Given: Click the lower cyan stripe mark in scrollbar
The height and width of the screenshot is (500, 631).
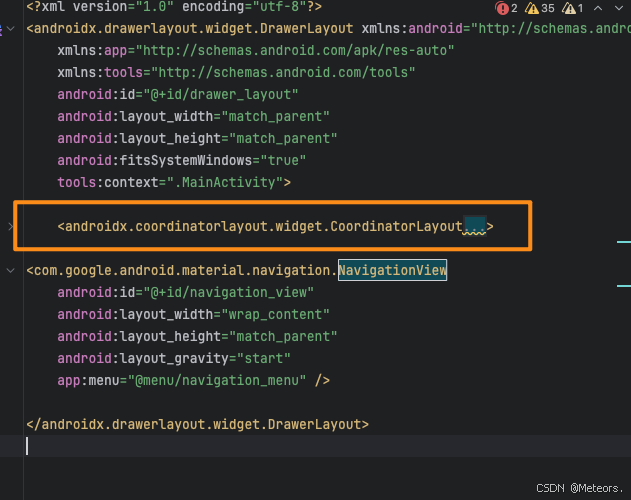Looking at the screenshot, I should [x=624, y=286].
